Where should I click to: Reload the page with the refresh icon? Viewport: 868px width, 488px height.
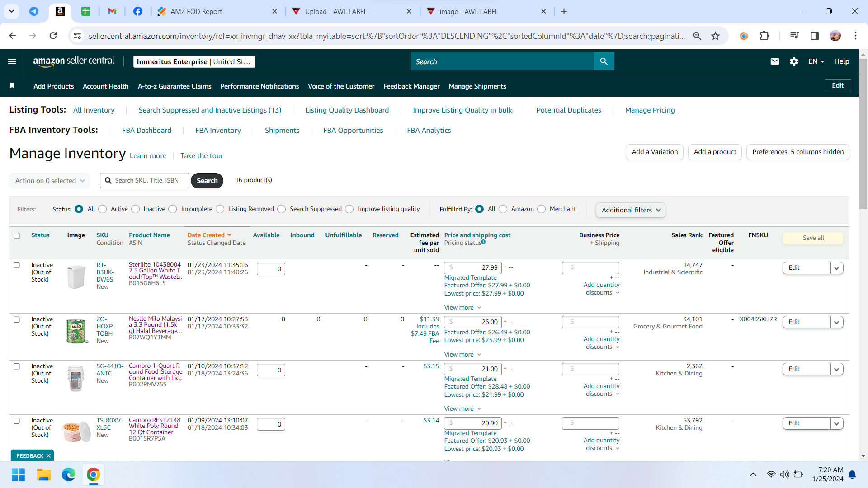point(53,36)
